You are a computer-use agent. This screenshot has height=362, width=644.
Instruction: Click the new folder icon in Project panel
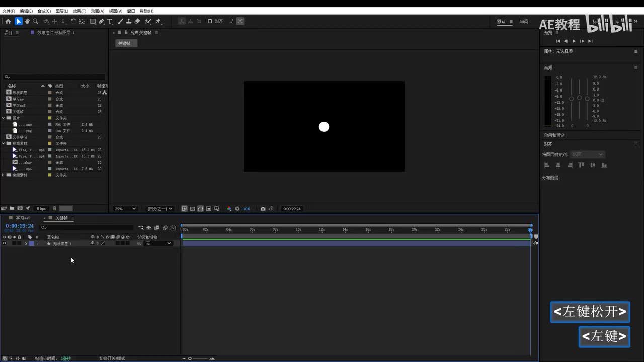pos(12,208)
